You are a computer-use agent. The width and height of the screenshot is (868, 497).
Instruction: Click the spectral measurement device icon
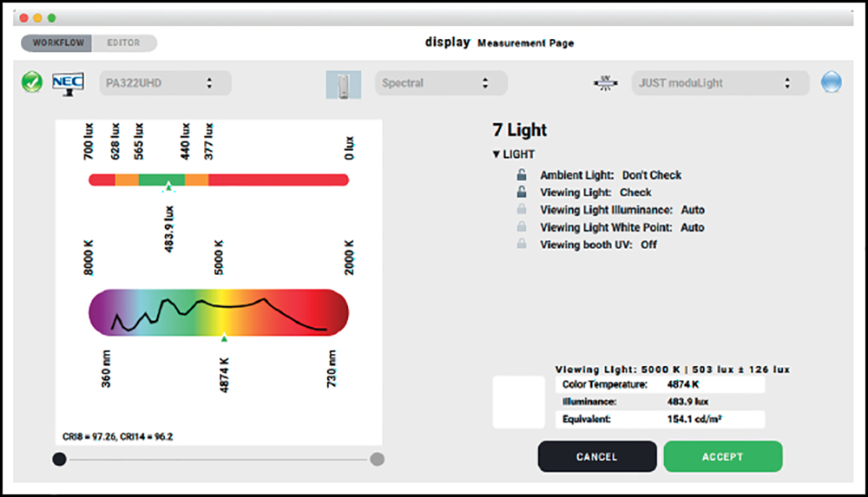click(x=343, y=84)
